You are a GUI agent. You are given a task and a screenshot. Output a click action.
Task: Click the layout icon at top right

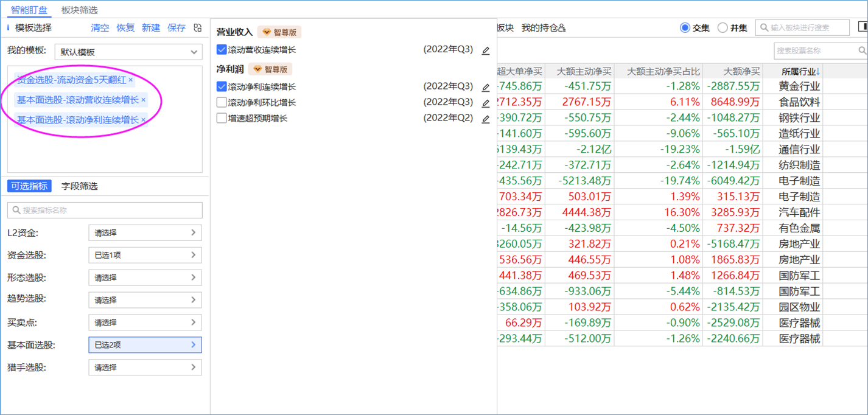(x=863, y=27)
